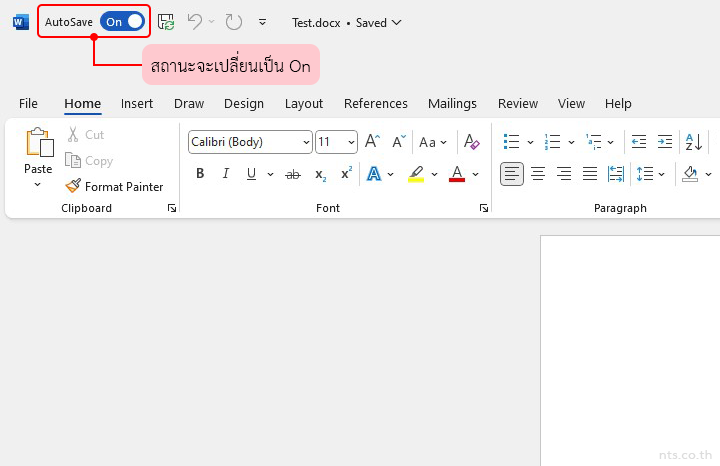Toggle Bold formatting

pos(200,174)
